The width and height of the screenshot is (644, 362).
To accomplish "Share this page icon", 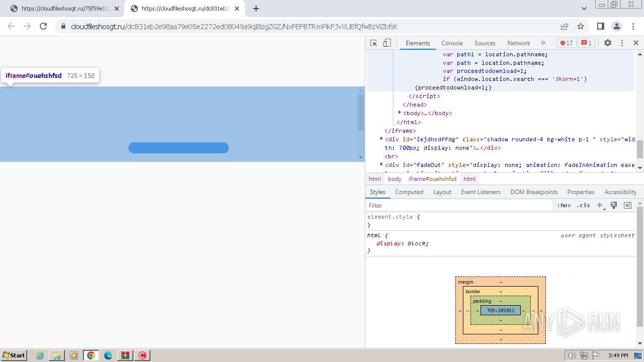I will [565, 27].
